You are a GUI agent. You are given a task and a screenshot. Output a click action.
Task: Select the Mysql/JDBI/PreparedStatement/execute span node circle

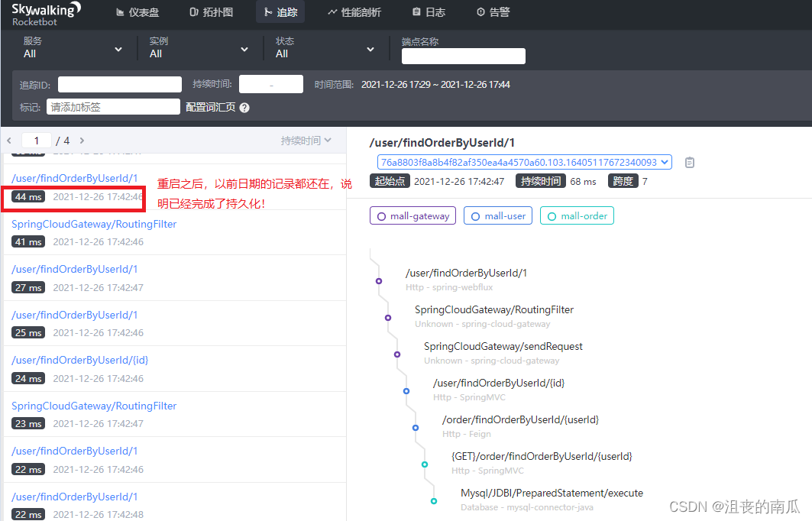pos(434,501)
